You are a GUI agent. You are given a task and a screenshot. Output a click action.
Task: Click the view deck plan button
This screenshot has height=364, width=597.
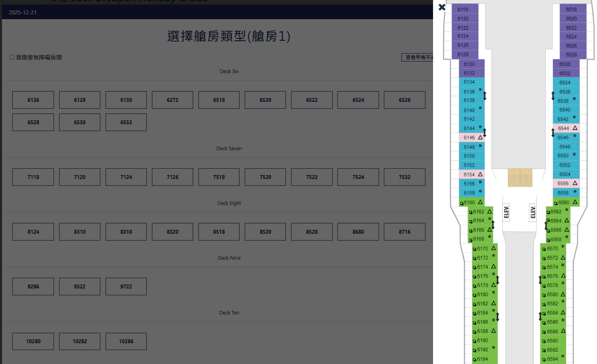click(417, 57)
